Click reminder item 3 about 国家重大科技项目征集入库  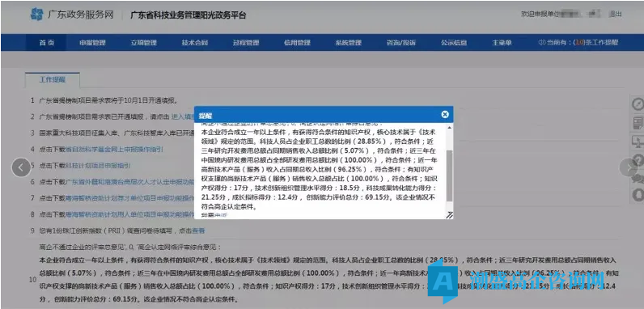pyautogui.click(x=117, y=133)
